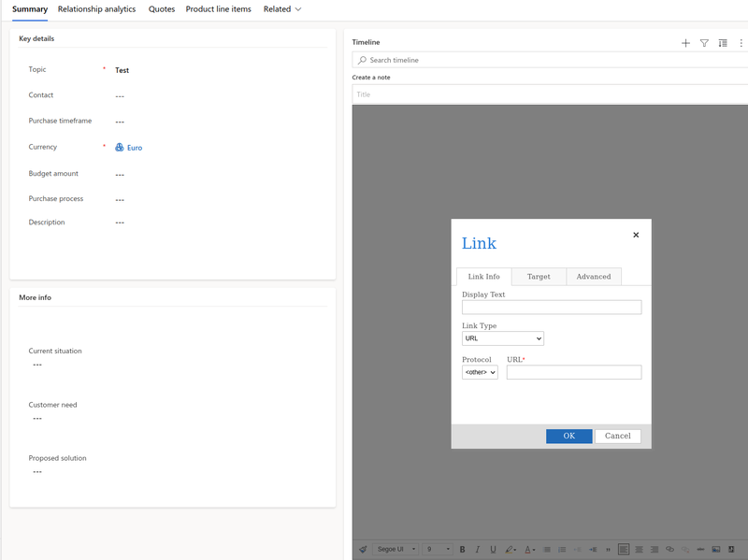Toggle timeline expand all records icon
Viewport: 748px width, 560px height.
[723, 43]
